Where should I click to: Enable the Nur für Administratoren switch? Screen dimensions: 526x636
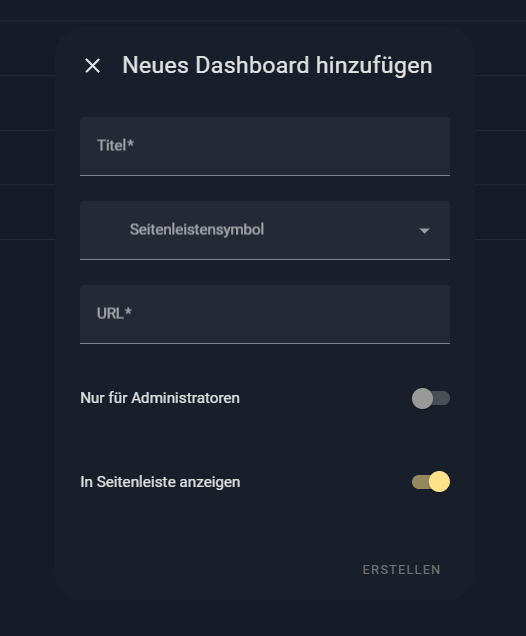click(431, 398)
